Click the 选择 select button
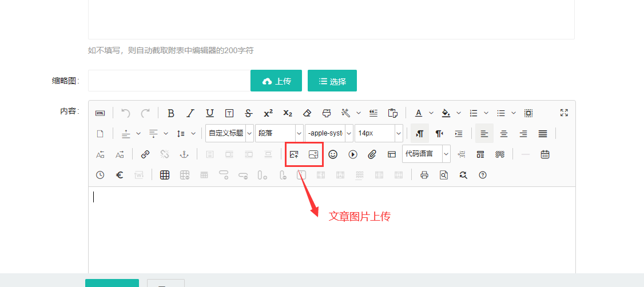 pos(332,81)
